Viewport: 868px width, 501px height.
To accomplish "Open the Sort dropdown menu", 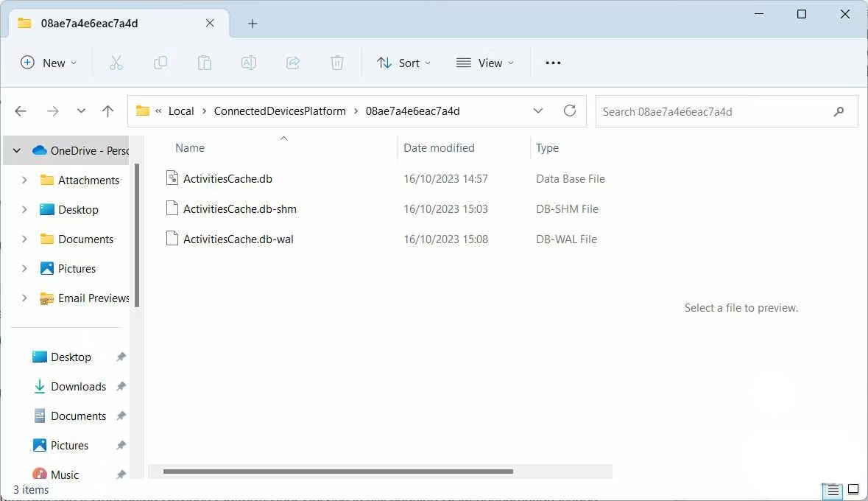I will click(x=403, y=63).
